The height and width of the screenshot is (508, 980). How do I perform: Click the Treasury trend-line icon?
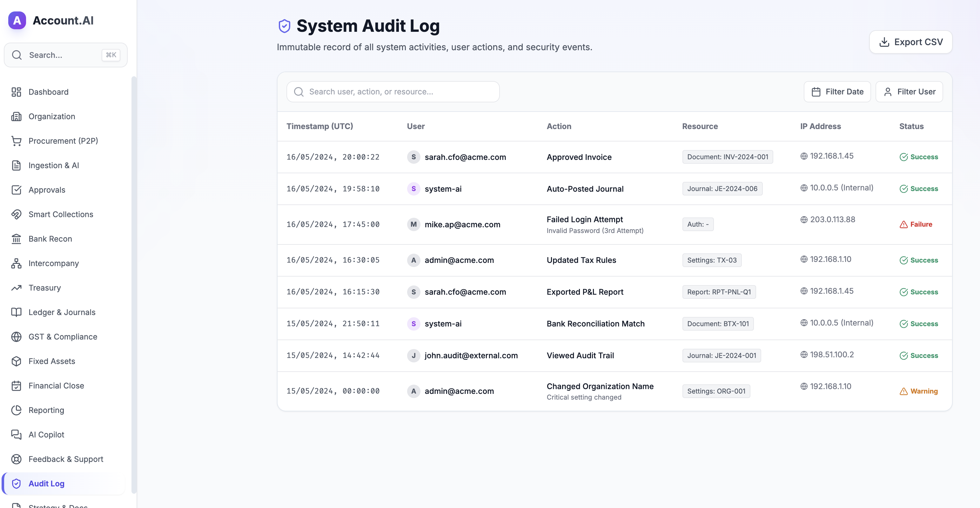tap(17, 288)
